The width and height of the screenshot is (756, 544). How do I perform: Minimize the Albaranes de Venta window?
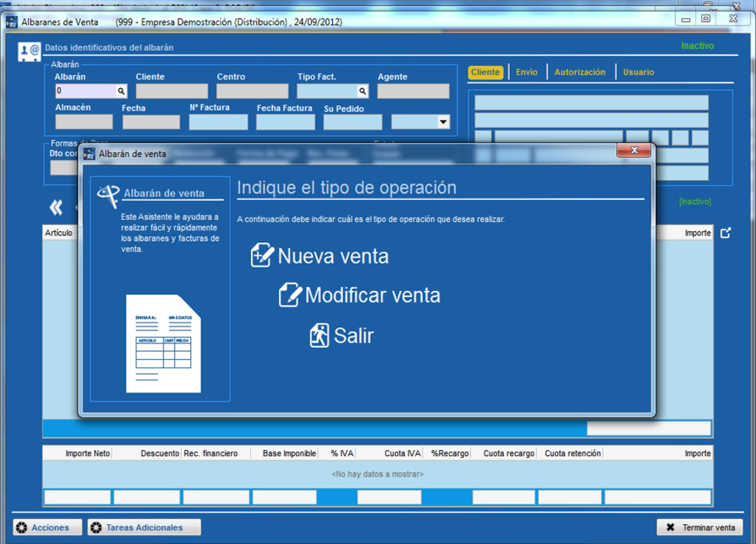[x=686, y=19]
